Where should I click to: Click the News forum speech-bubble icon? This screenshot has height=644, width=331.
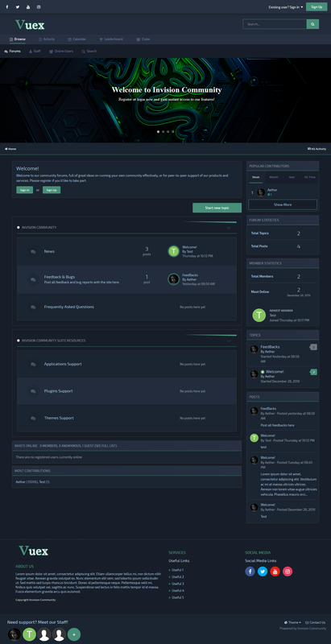[33, 251]
